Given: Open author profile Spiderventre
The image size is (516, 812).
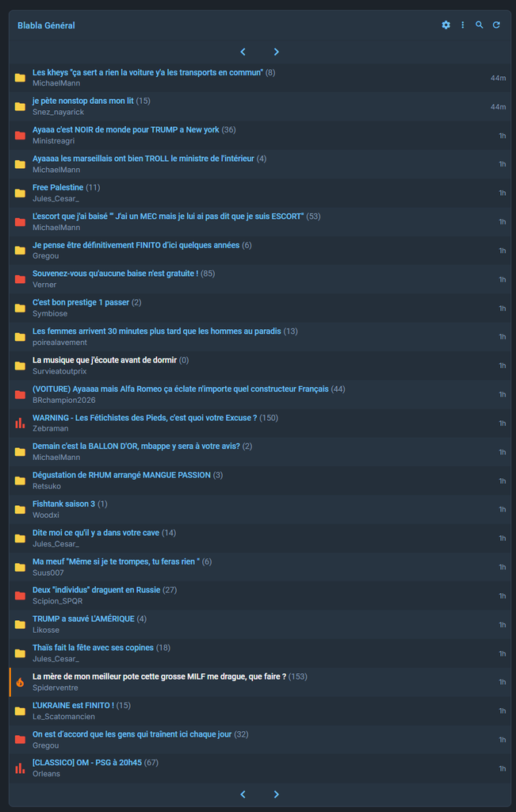Looking at the screenshot, I should (55, 688).
